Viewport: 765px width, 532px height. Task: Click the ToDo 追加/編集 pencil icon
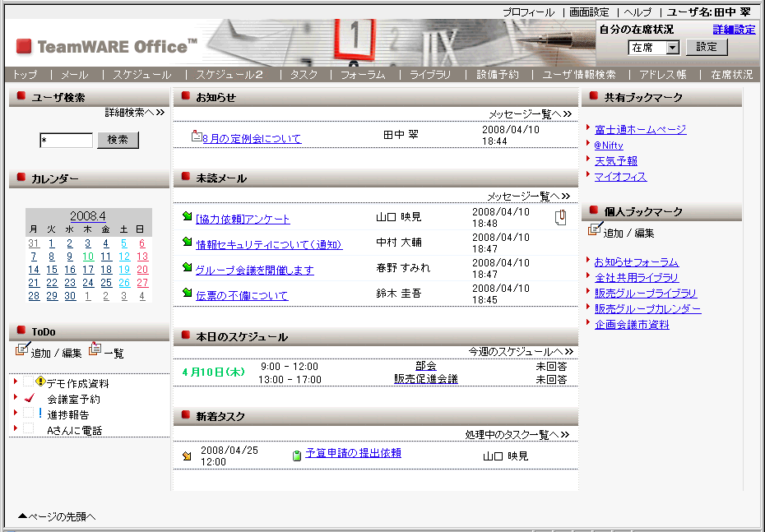click(x=22, y=349)
